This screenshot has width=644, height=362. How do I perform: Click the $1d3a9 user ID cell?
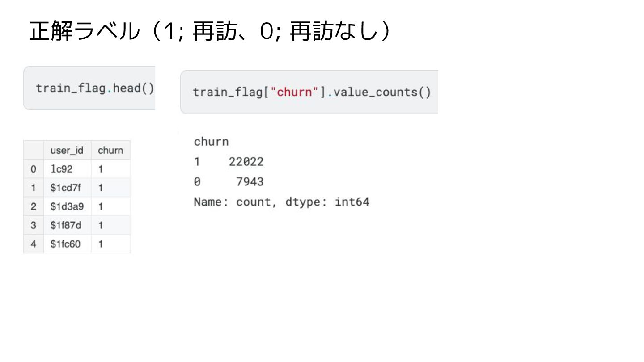pos(67,207)
